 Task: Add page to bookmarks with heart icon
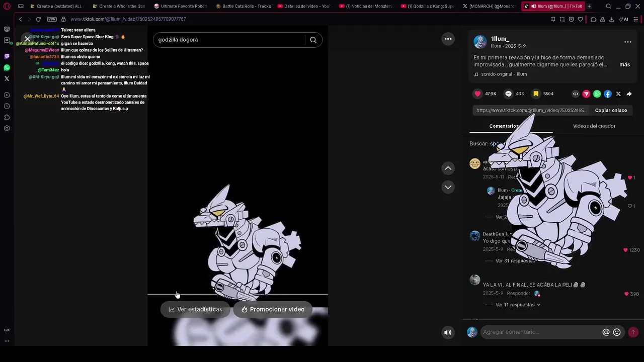580,19
